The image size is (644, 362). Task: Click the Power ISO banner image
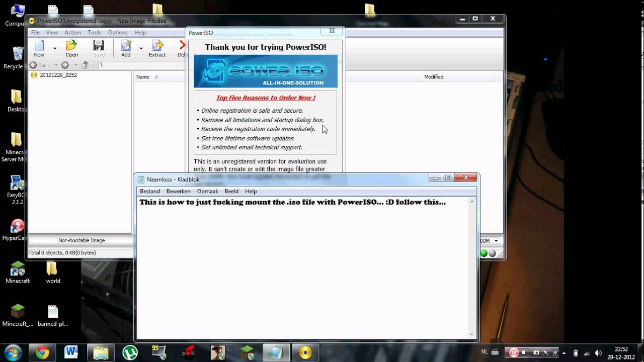266,71
